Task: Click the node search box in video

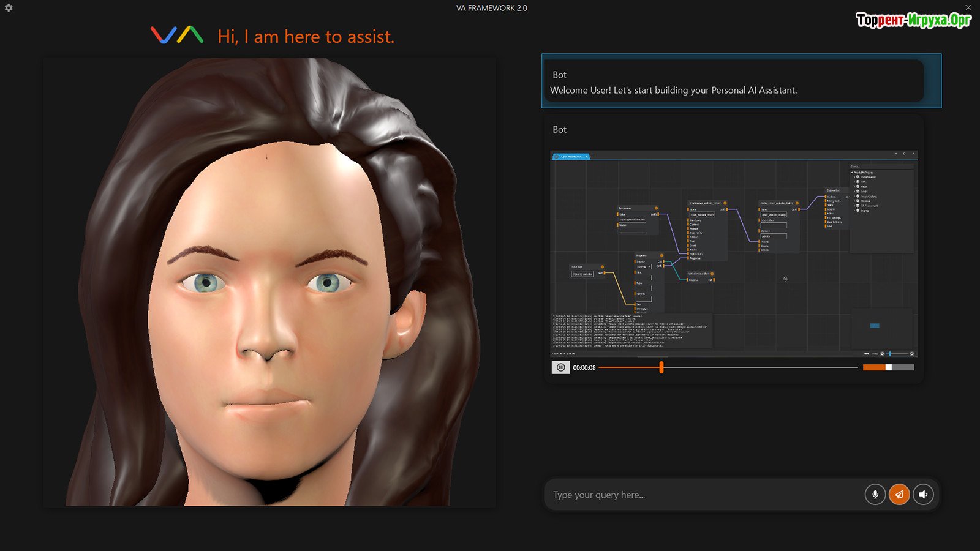Action: coord(881,167)
